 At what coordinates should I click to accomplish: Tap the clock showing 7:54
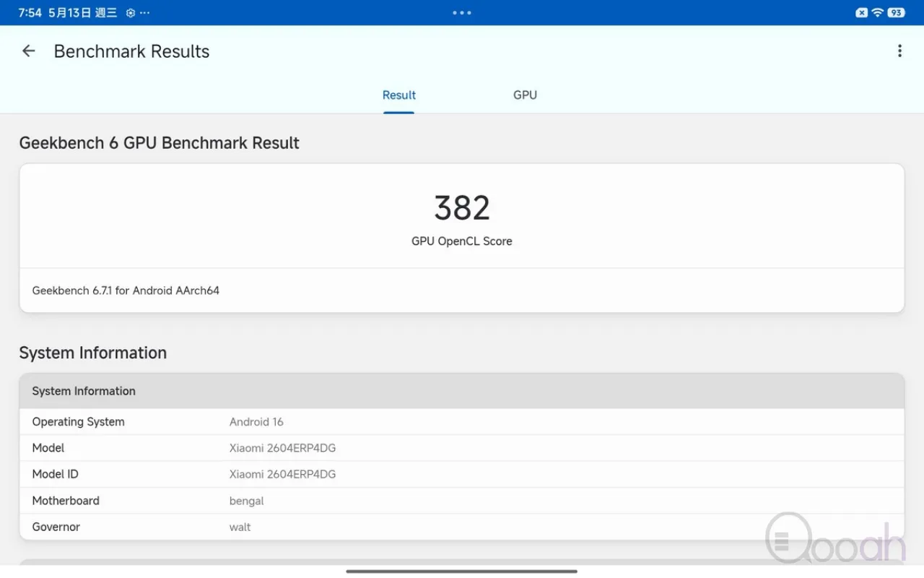coord(30,13)
